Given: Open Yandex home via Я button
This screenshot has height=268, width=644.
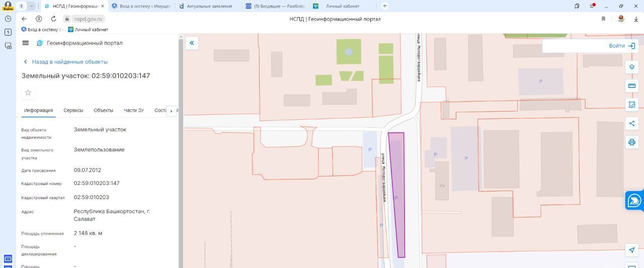Looking at the screenshot, I should tap(39, 19).
